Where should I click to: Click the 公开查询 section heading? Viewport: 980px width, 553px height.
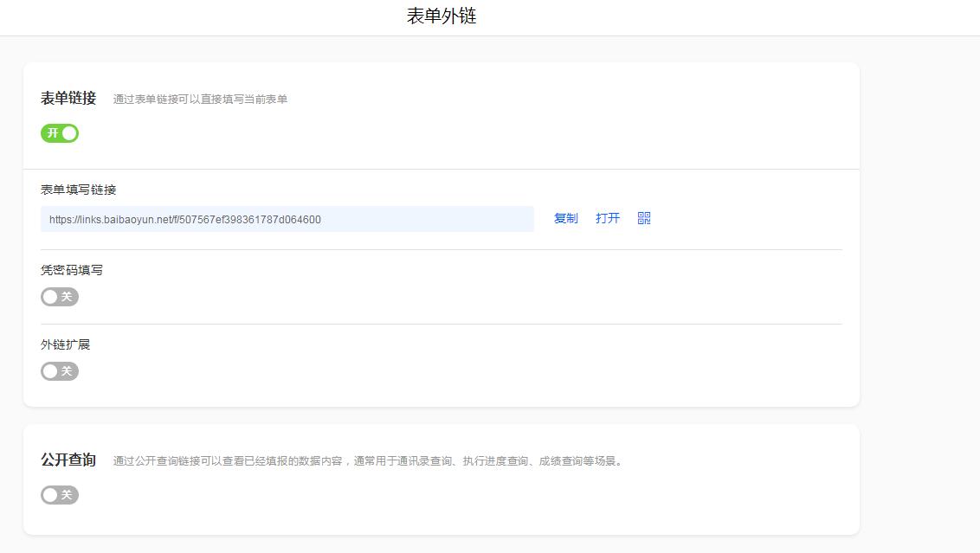tap(68, 460)
